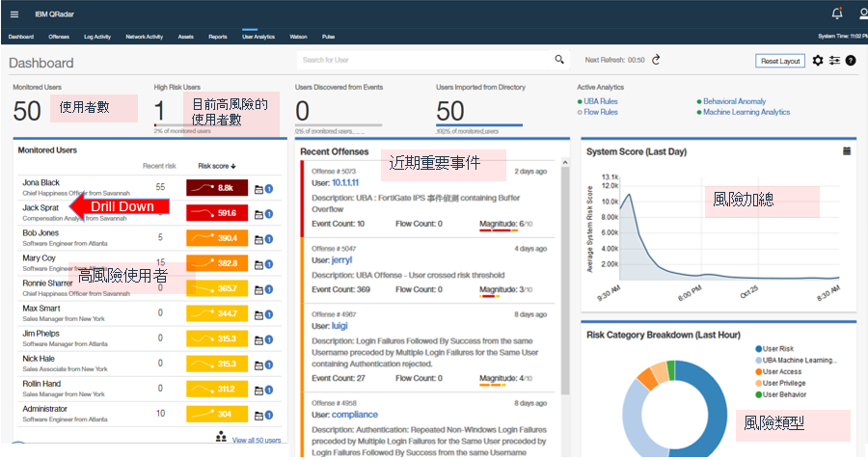The height and width of the screenshot is (460, 868).
Task: Open the Log Activity tab
Action: coord(97,37)
